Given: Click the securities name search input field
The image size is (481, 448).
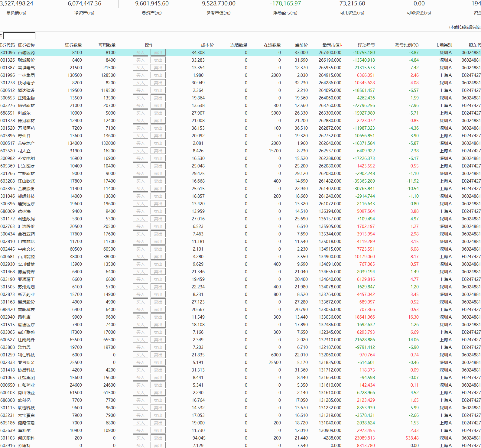Looking at the screenshot, I should coord(19,36).
